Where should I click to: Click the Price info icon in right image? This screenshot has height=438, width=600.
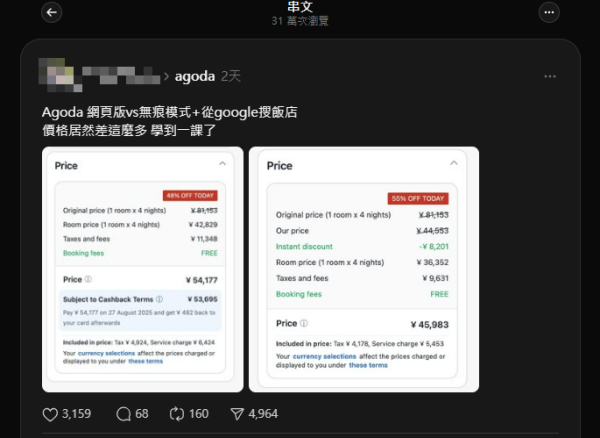click(x=304, y=323)
